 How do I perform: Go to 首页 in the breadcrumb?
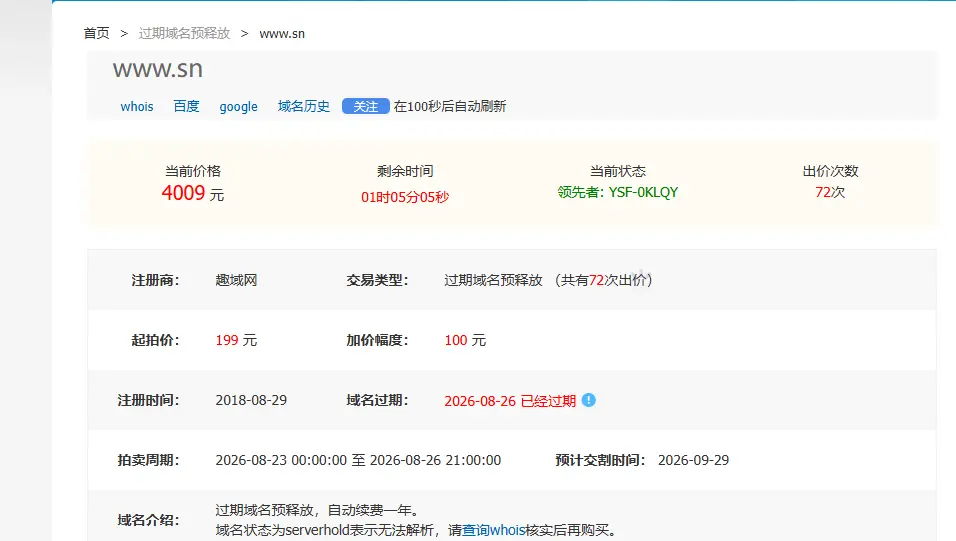[96, 34]
